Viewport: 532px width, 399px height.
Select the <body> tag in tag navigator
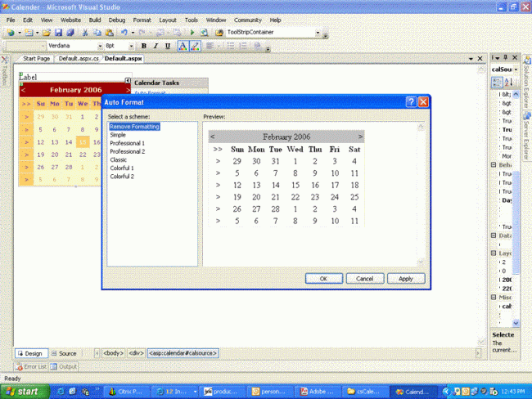coord(113,353)
